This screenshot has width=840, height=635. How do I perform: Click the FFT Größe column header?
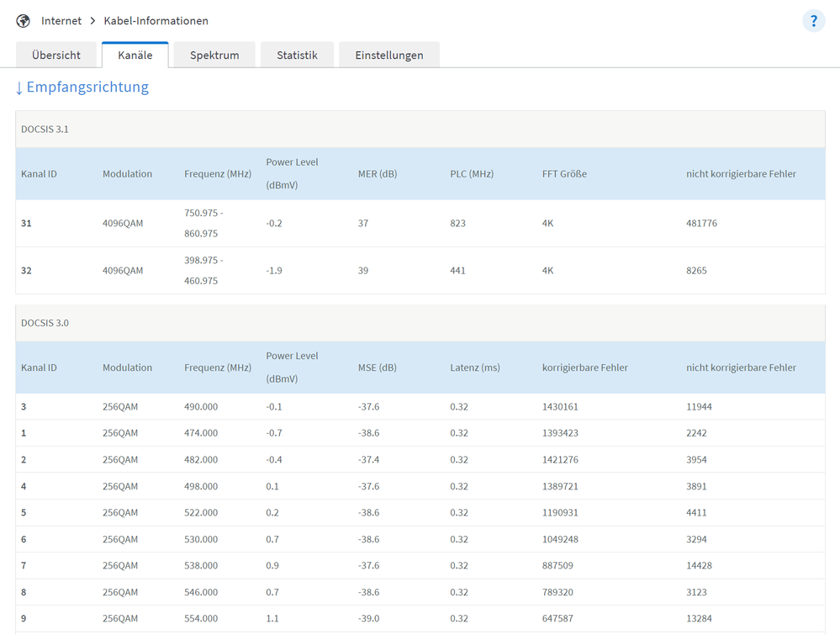coord(564,174)
